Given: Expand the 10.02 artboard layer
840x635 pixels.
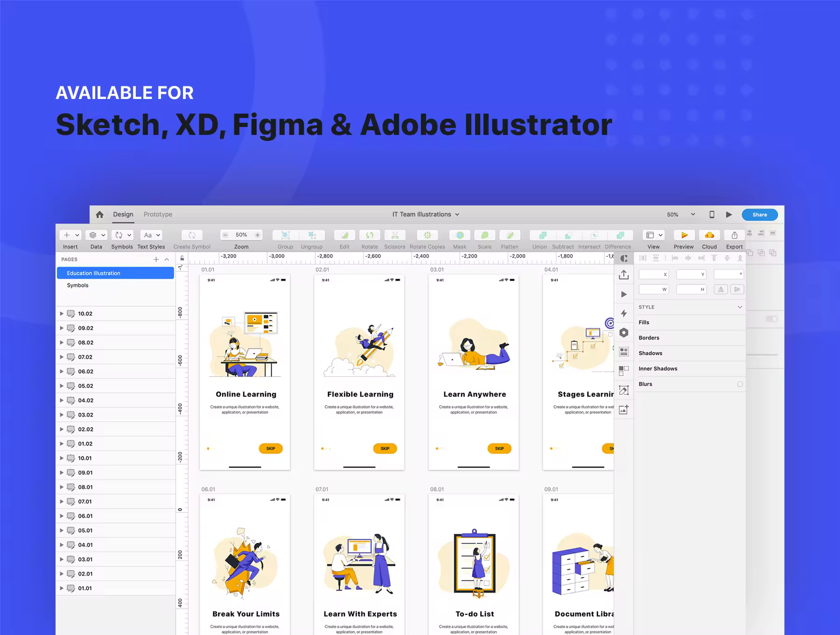Looking at the screenshot, I should coord(62,314).
